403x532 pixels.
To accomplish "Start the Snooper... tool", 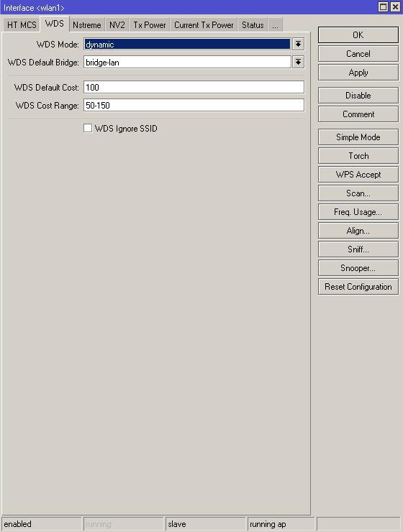I will 358,268.
